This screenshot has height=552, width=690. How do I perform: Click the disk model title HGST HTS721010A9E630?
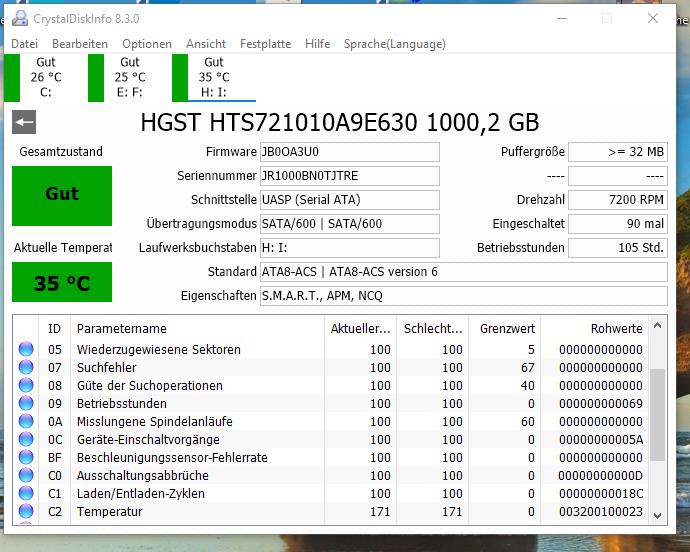click(x=340, y=123)
